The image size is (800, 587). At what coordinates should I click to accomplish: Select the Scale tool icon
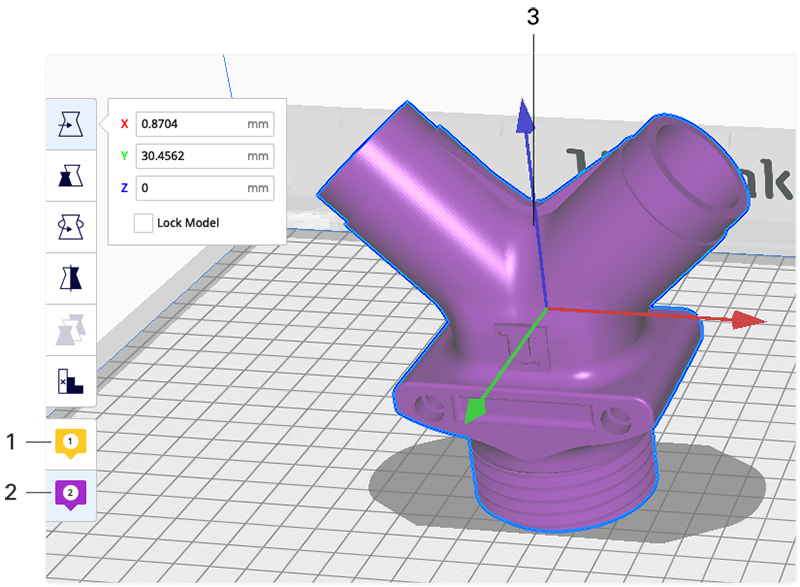tap(70, 176)
